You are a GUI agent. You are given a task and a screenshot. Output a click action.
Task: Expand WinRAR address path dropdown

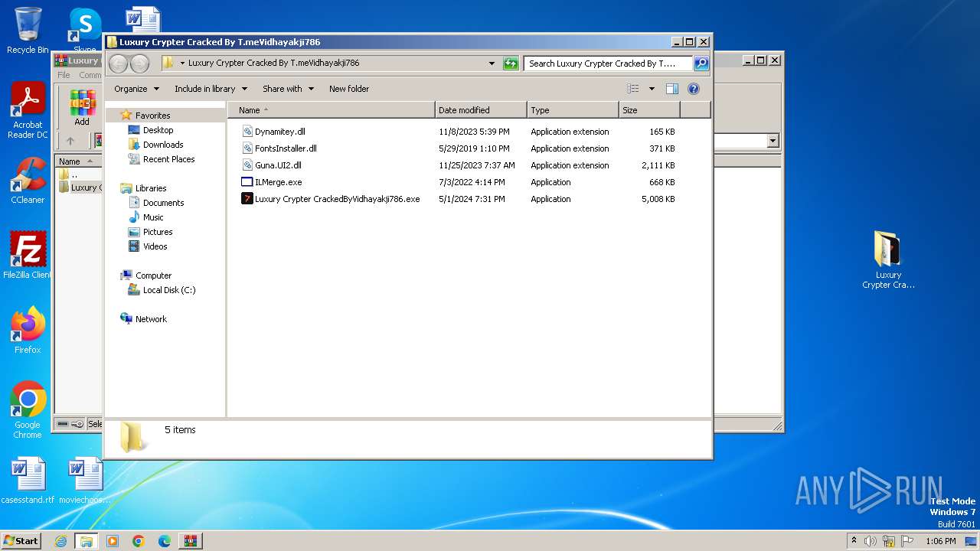point(773,141)
